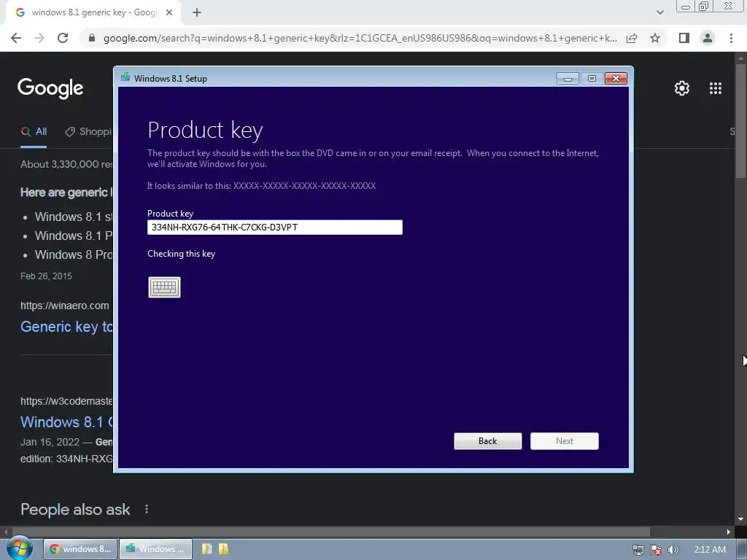Select the All search tab
The image size is (747, 560).
click(34, 132)
